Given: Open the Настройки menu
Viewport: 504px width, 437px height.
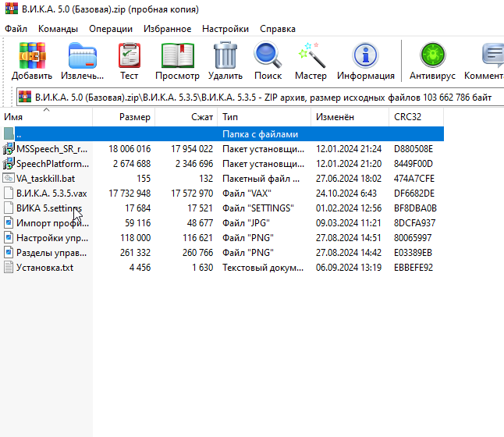Looking at the screenshot, I should (x=225, y=29).
